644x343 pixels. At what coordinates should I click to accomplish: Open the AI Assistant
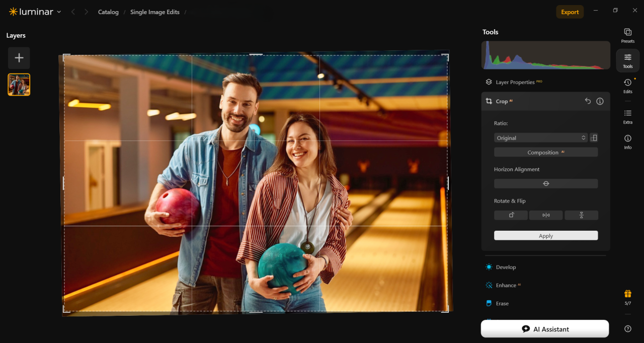click(545, 329)
